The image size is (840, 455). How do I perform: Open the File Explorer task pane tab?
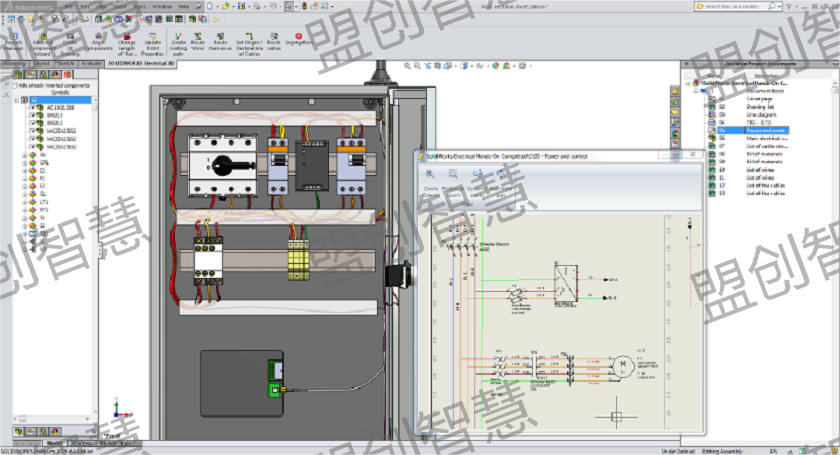coord(675,112)
